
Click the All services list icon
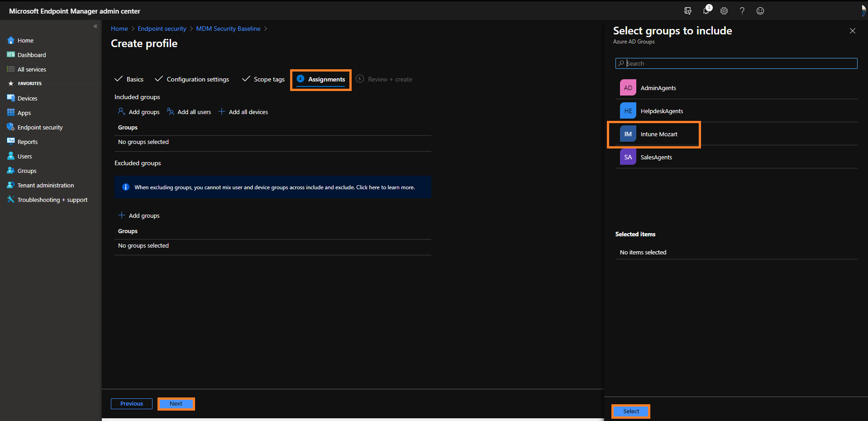pyautogui.click(x=11, y=69)
